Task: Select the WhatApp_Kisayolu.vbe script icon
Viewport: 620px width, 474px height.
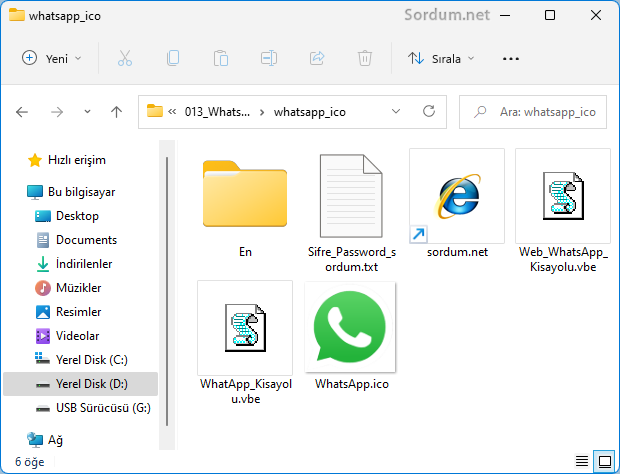Action: coord(245,328)
